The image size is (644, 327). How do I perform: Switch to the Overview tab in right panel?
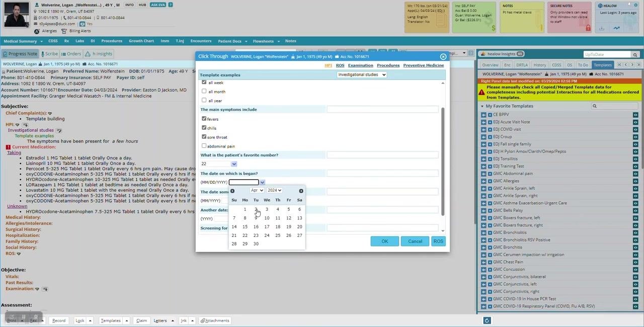point(490,65)
